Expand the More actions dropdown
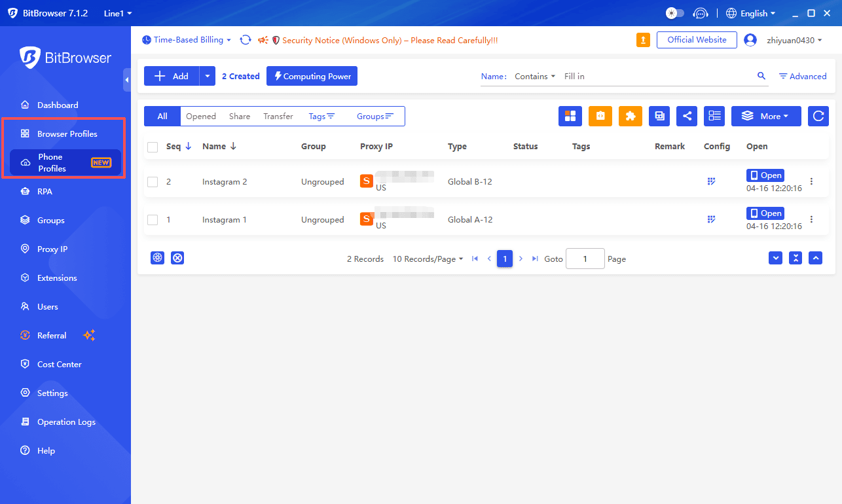842x504 pixels. point(766,116)
